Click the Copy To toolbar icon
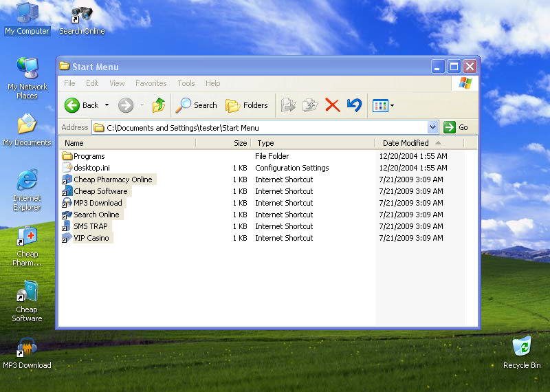The image size is (550, 392). (x=310, y=105)
